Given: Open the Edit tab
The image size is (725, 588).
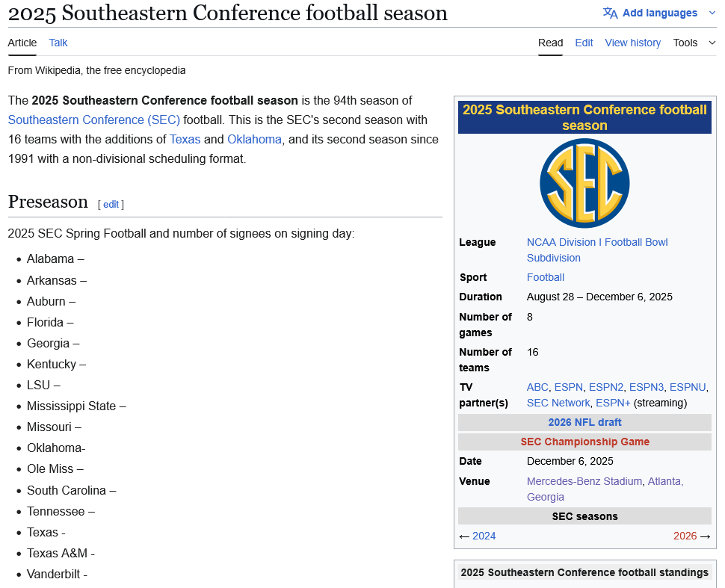Looking at the screenshot, I should (x=584, y=43).
